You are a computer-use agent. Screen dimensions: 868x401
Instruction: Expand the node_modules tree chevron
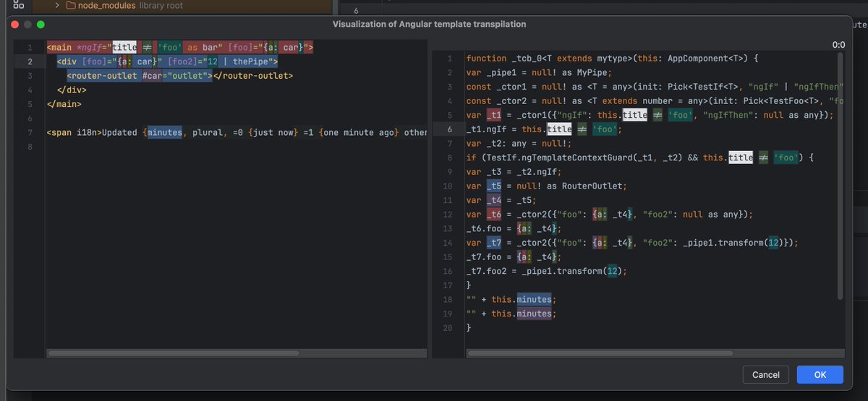(x=57, y=5)
